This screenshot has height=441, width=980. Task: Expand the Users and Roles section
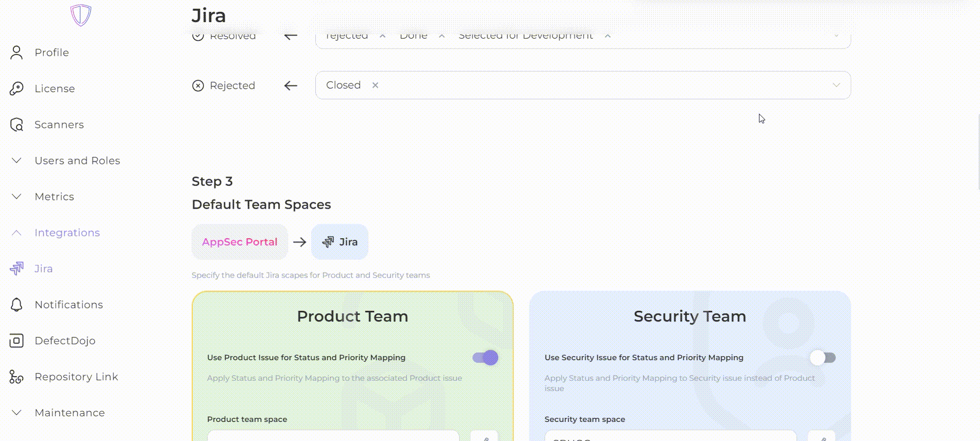coord(16,161)
